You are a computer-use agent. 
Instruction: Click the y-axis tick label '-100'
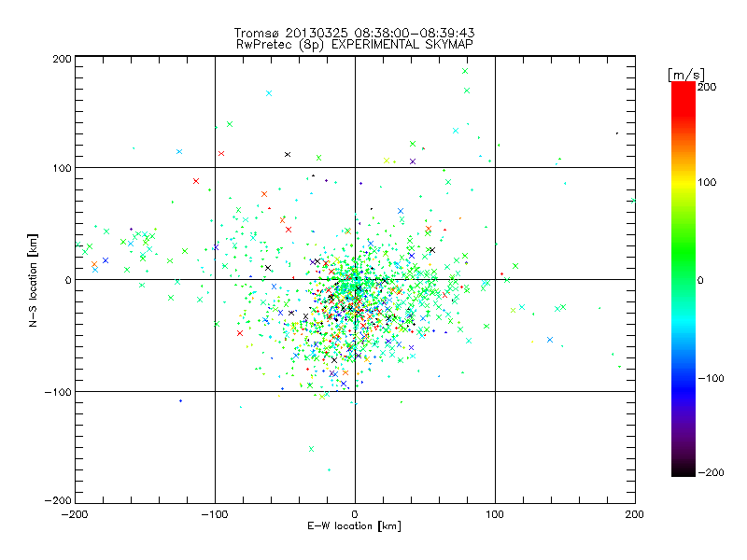click(x=58, y=392)
